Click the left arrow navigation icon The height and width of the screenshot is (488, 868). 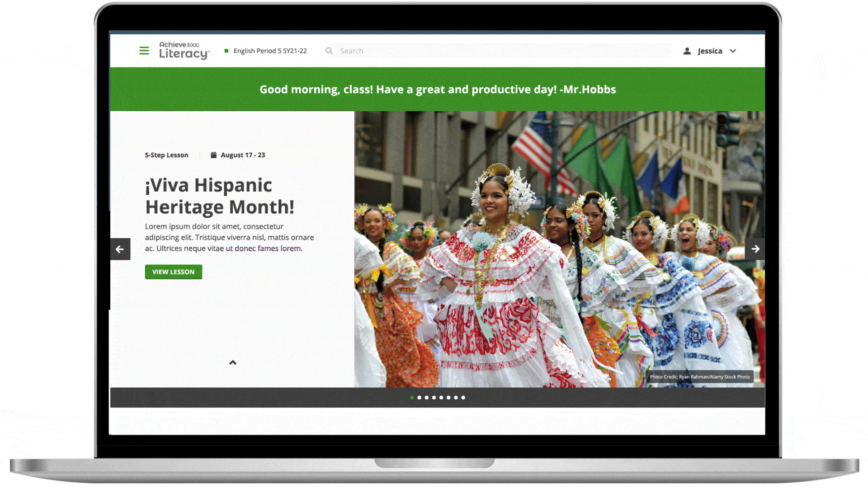(120, 249)
